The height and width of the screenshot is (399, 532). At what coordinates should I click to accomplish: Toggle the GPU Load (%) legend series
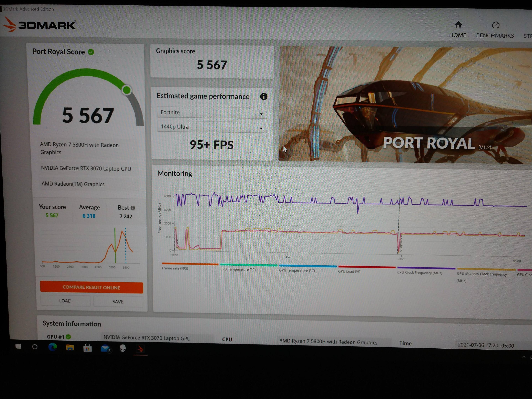coord(349,271)
